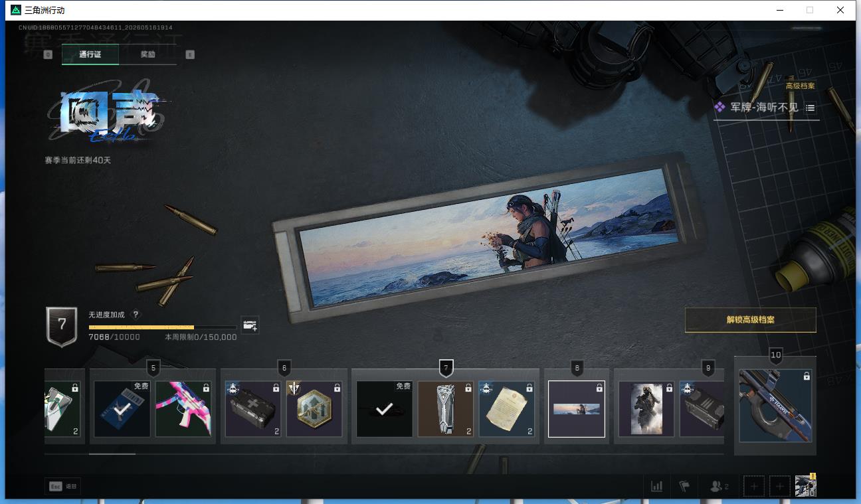
Task: Click the buy pass levels icon
Action: click(250, 325)
